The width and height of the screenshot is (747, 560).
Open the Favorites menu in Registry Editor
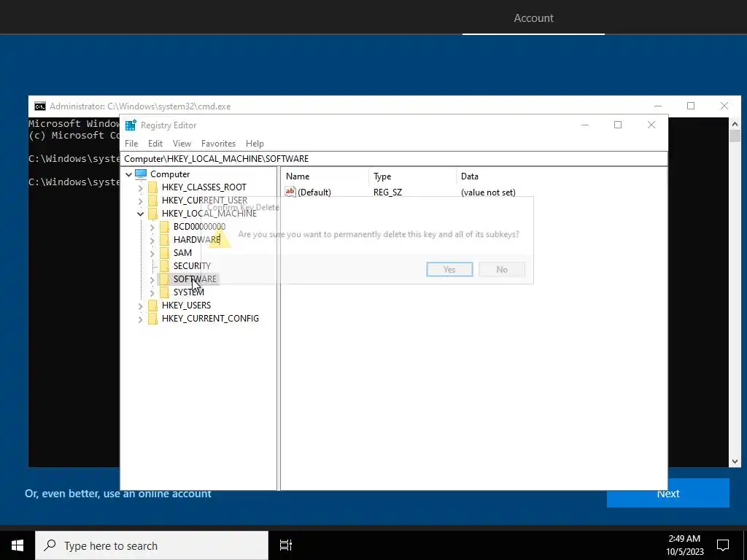click(x=218, y=144)
